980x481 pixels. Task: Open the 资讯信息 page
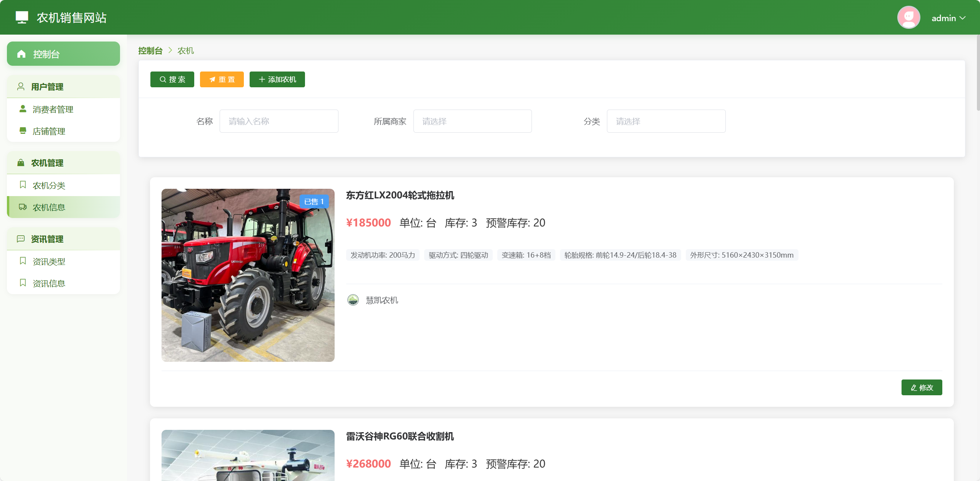tap(63, 283)
